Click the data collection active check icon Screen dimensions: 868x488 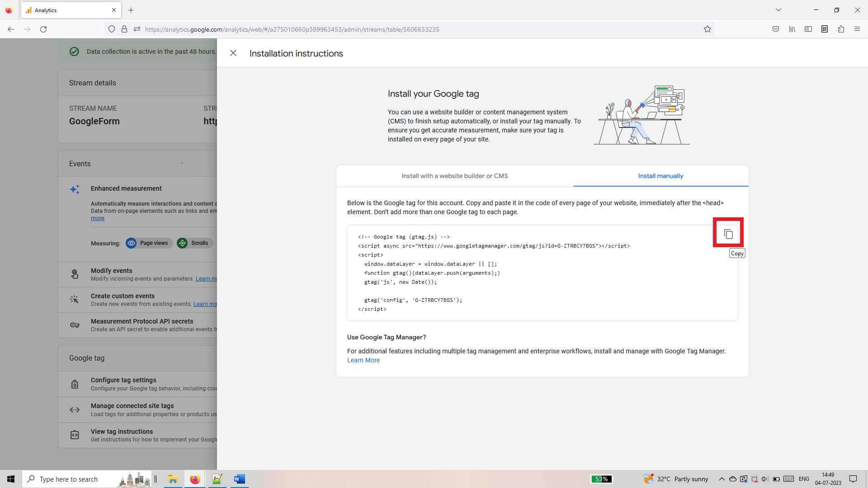tap(75, 52)
